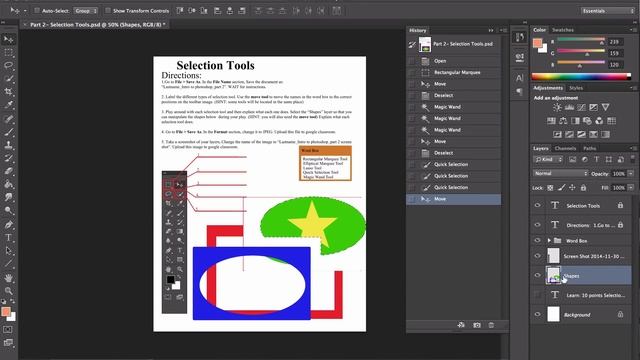640x360 pixels.
Task: Select the Part 2- Selection Tools.psd document tab
Action: [98, 24]
